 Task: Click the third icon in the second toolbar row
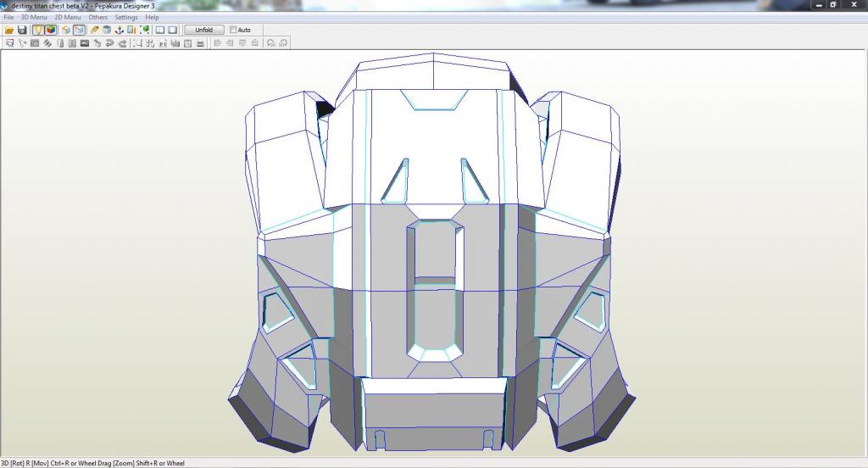click(x=34, y=43)
